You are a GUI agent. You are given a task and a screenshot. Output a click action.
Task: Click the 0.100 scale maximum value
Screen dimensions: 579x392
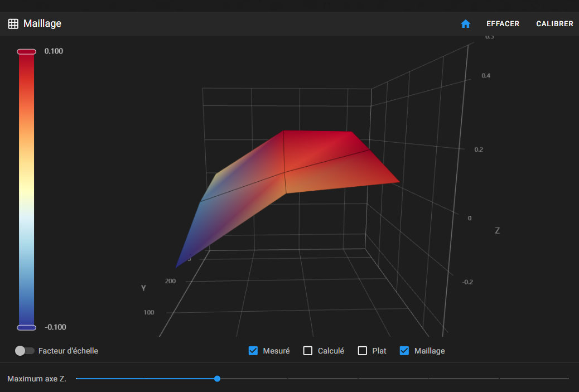54,51
